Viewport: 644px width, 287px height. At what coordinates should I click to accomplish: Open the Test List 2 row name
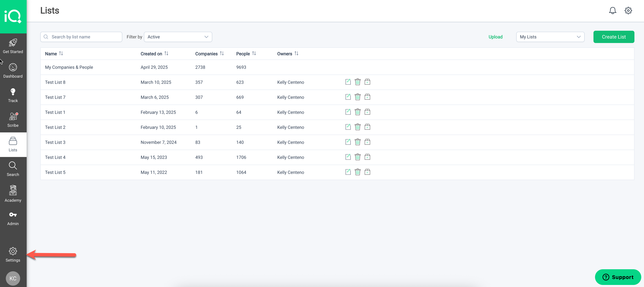point(55,127)
